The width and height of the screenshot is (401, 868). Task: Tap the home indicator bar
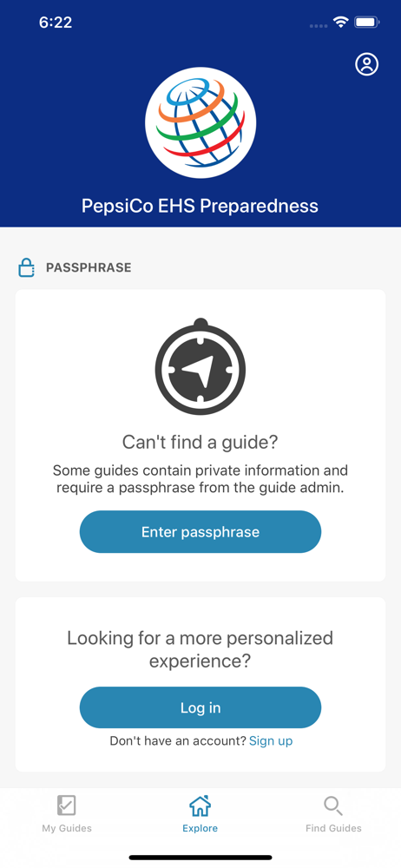pos(200,858)
